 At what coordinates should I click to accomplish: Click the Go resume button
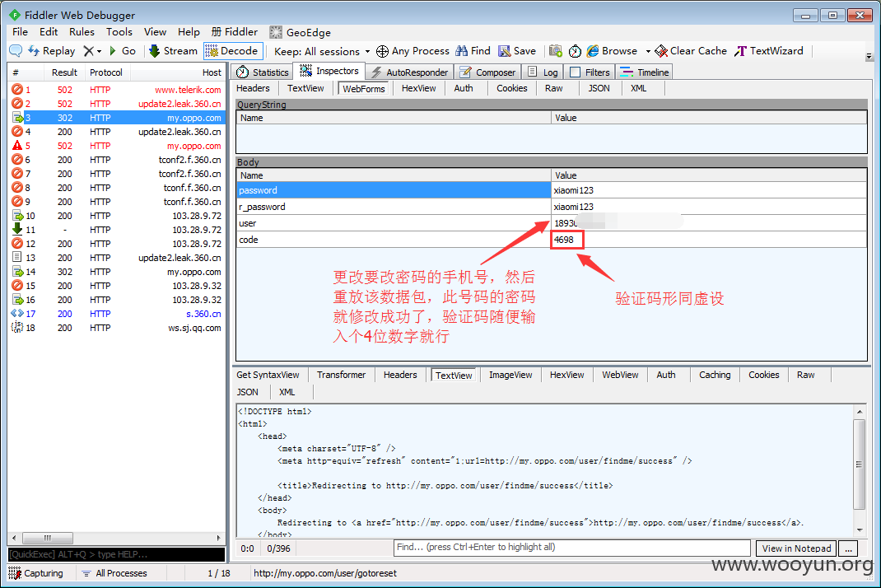(123, 51)
